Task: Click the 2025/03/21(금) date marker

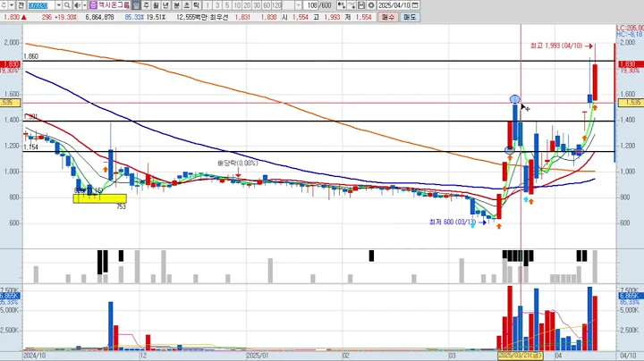Action: click(x=521, y=356)
